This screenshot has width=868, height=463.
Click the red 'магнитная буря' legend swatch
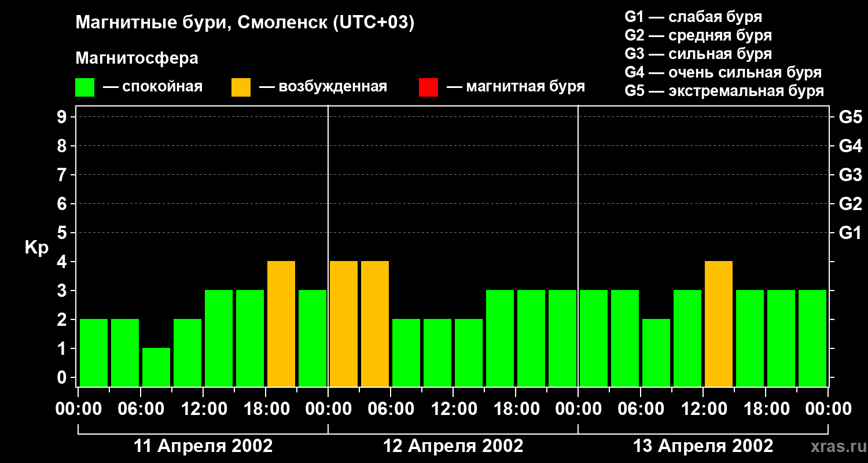pyautogui.click(x=428, y=87)
